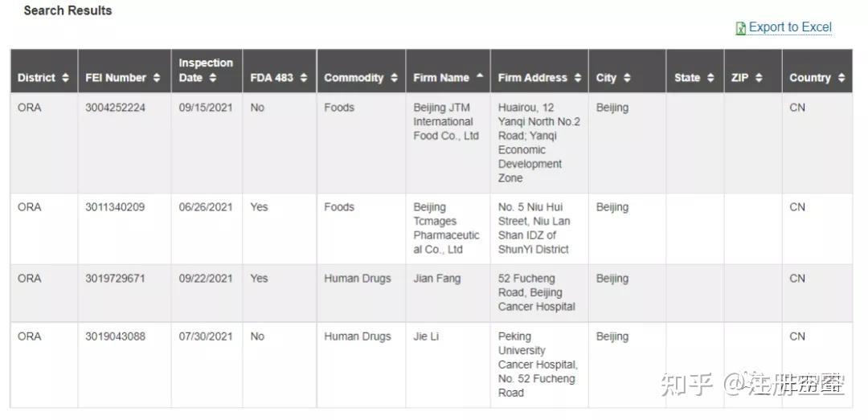Select Beijing Tcmages Pharmaceutical firm cell
868x420 pixels.
[446, 228]
